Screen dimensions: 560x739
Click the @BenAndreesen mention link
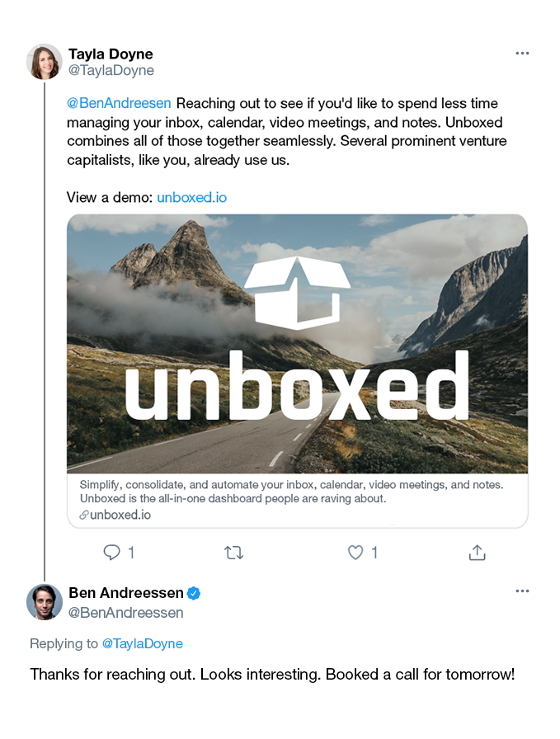pyautogui.click(x=119, y=103)
